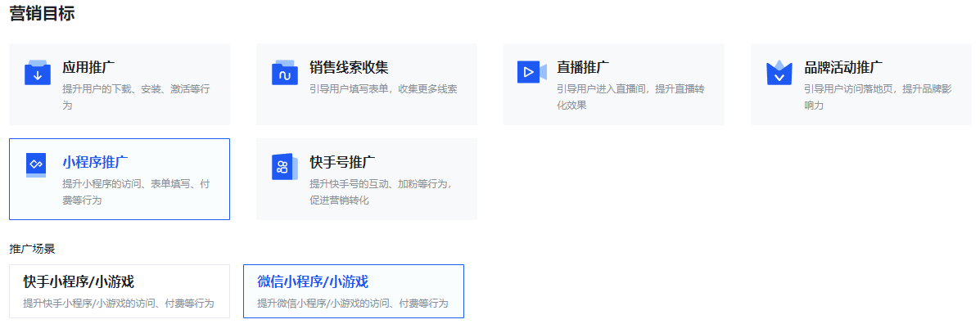Select the 快手小程序/小游戏 promotion scenario
This screenshot has height=324, width=980.
(120, 291)
